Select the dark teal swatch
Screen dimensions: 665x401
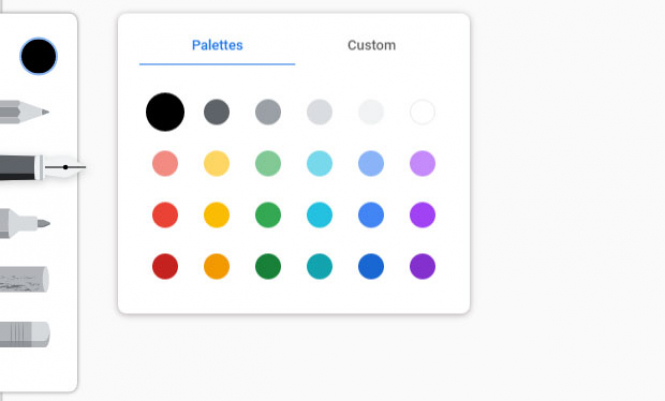[319, 267]
